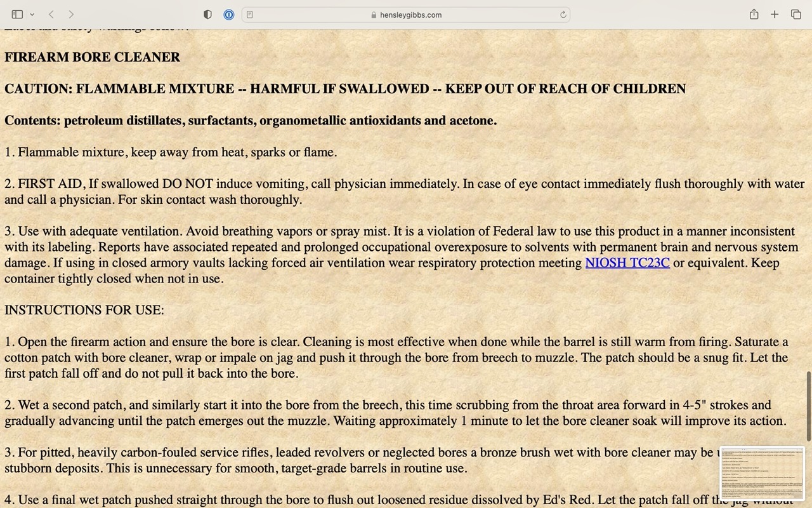Click '3. For pitted, heavily carbon-fouled' paragraph
This screenshot has width=812, height=508.
pyautogui.click(x=362, y=460)
